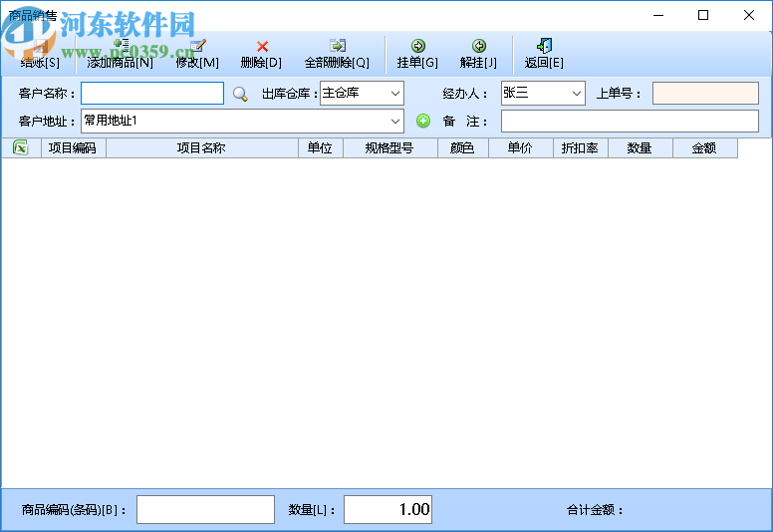Close the 商品销售 window
The width and height of the screenshot is (773, 532).
(x=749, y=15)
